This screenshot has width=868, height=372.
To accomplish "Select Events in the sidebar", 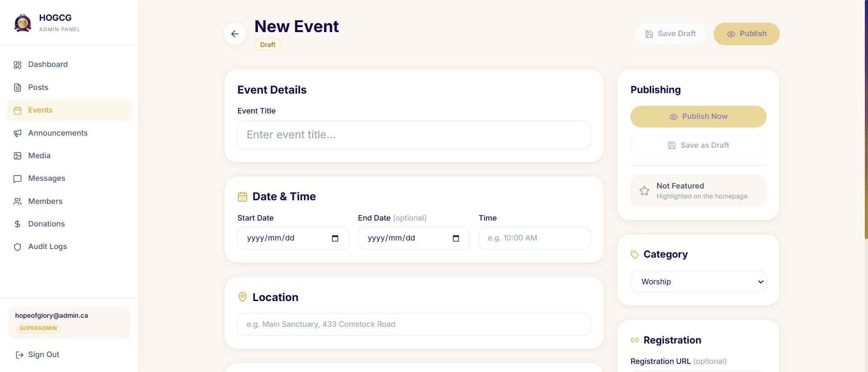I will pos(69,110).
